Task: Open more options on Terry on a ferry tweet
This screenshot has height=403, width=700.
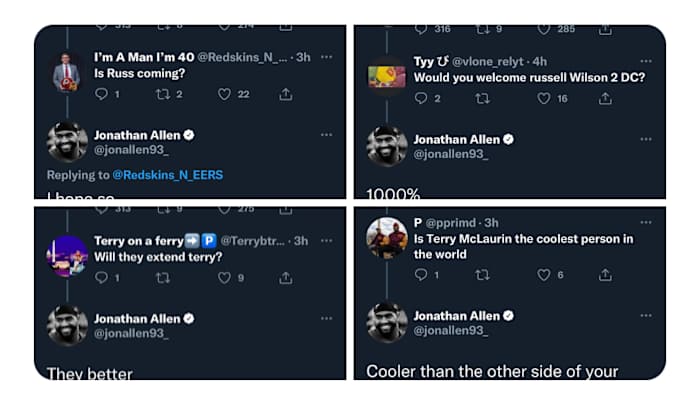Action: tap(326, 241)
